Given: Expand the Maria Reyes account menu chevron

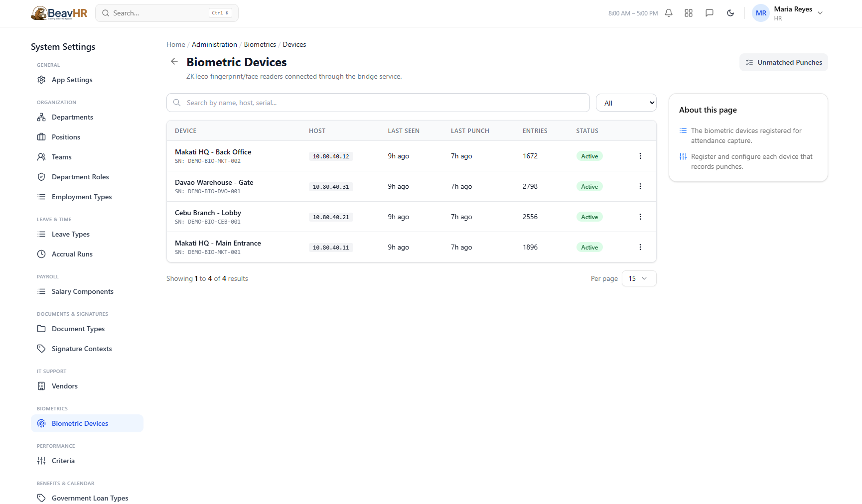Looking at the screenshot, I should [x=820, y=13].
